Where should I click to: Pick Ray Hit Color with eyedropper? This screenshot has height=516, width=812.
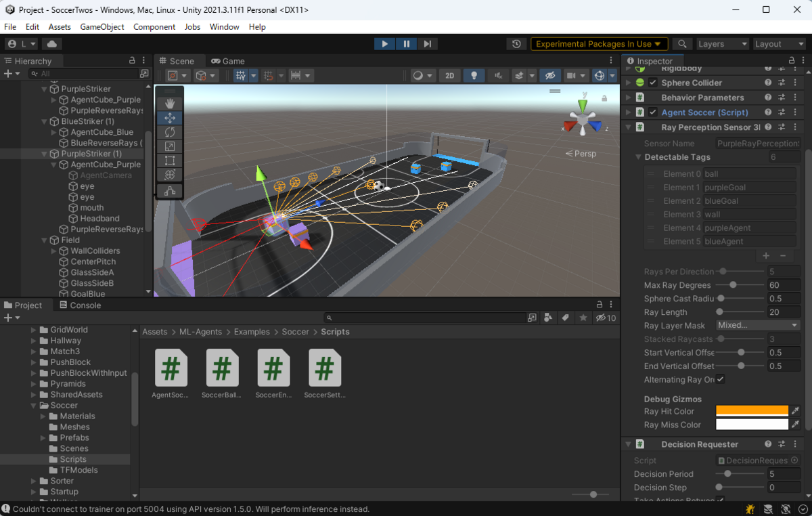coord(796,411)
